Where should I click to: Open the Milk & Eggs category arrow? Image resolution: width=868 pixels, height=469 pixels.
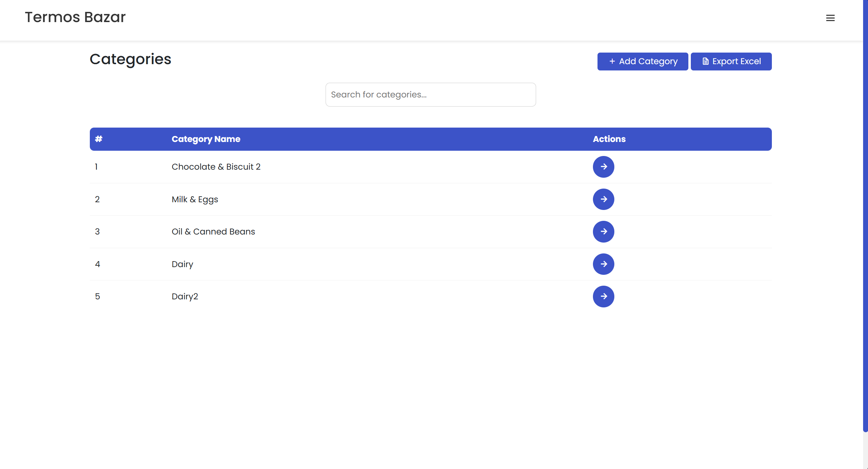click(x=603, y=199)
